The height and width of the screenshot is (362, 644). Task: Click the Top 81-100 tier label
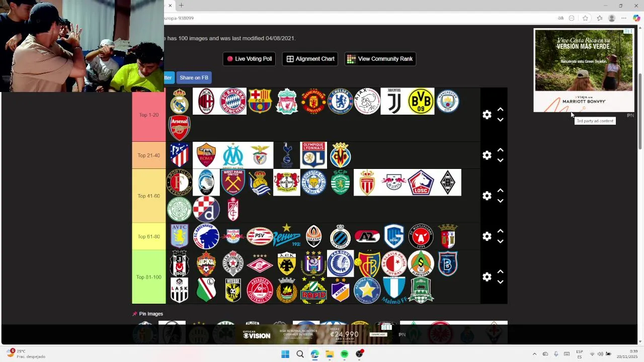(x=148, y=277)
